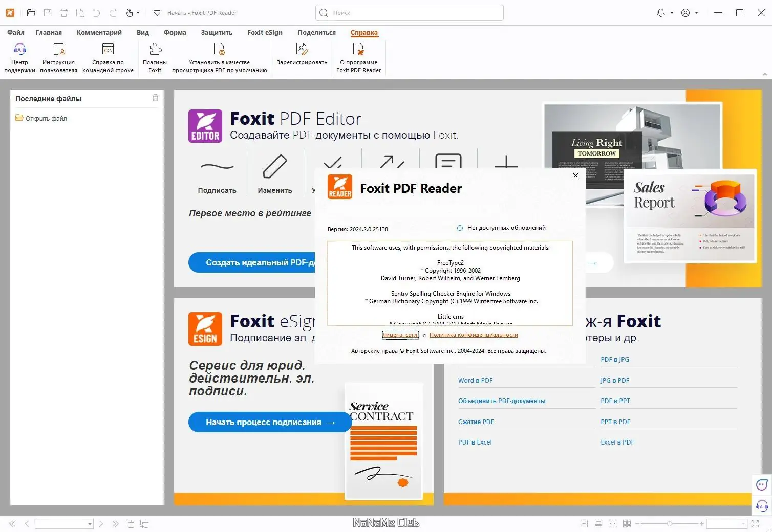Open the AI assistant icon at bottom right
Image resolution: width=772 pixels, height=532 pixels.
[x=762, y=506]
